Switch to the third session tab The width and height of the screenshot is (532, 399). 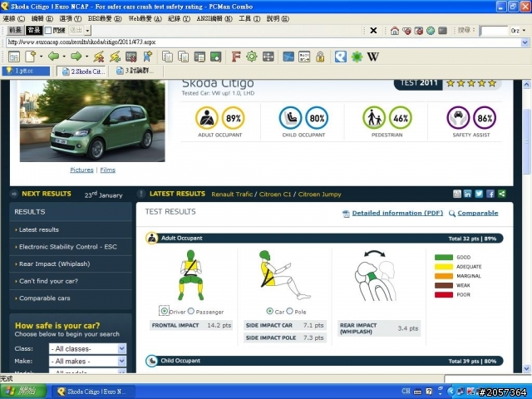pos(135,71)
